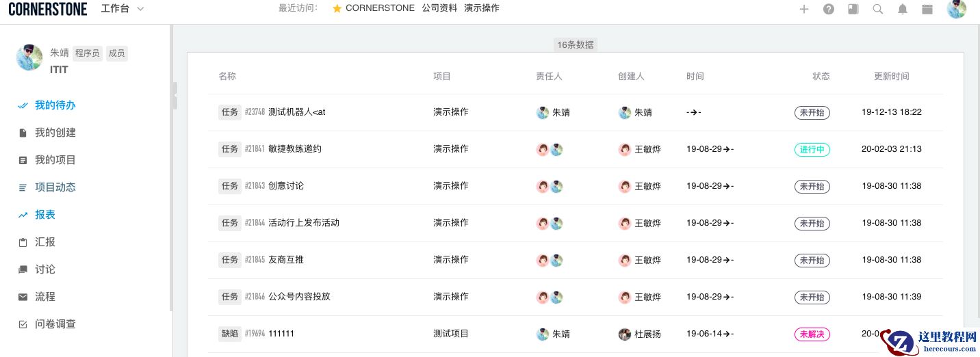Open recently visited 公司资料 link
Screen dimensions: 980x357
coord(439,8)
